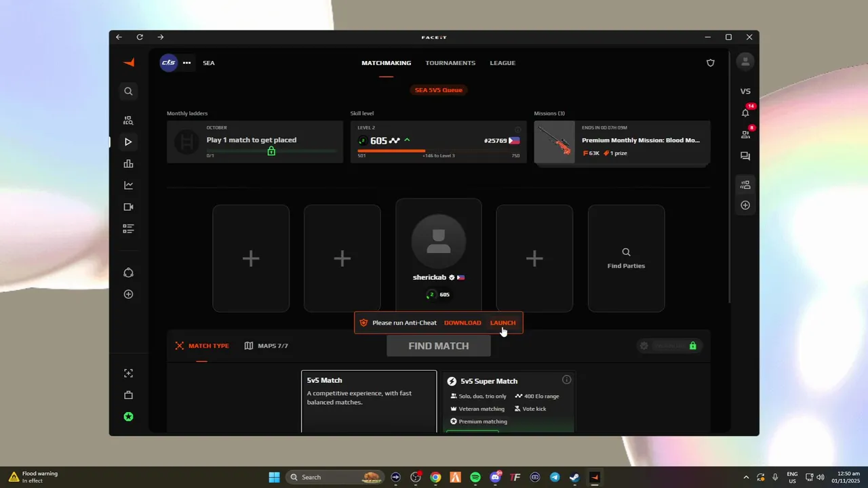Click the rank #25769 text
The width and height of the screenshot is (868, 488).
[496, 140]
